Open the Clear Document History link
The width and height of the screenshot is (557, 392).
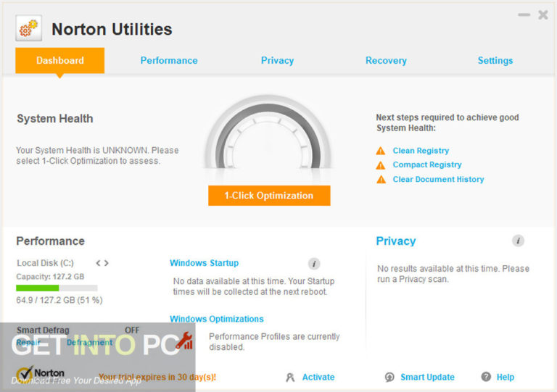438,180
